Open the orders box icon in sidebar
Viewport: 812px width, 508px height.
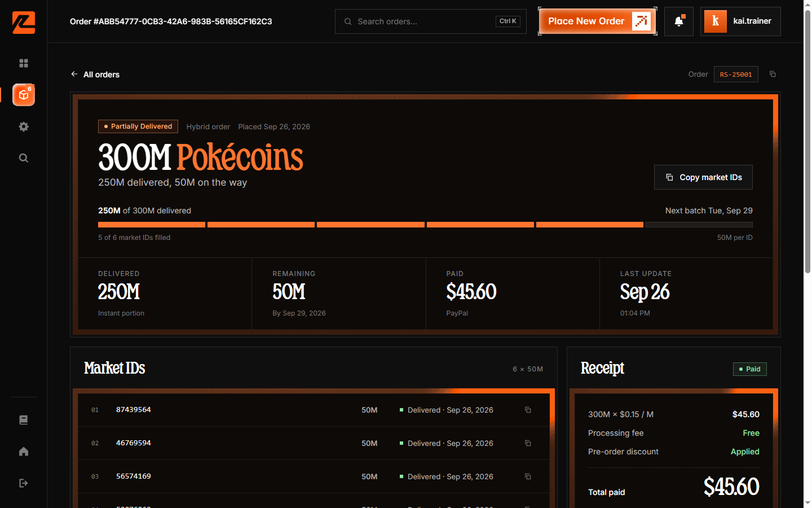[24, 95]
